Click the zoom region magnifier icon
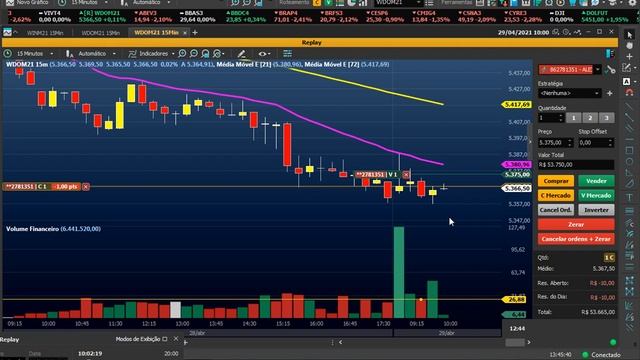640x360 pixels. coord(205,53)
